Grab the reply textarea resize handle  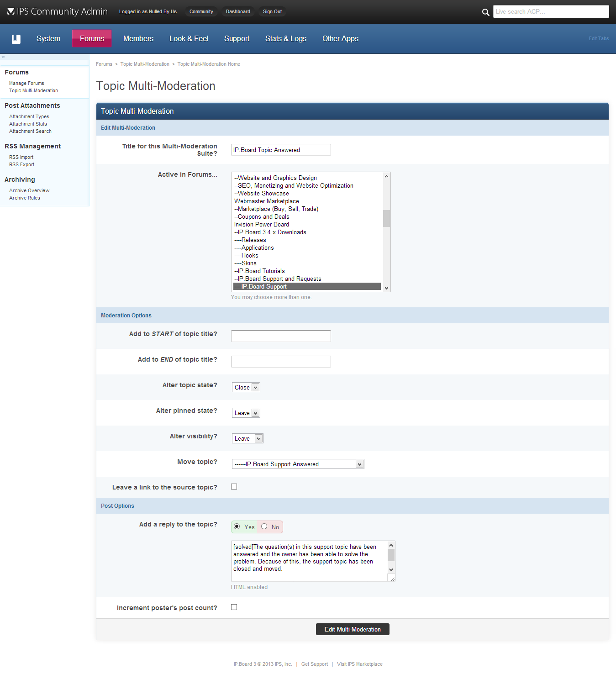(391, 578)
